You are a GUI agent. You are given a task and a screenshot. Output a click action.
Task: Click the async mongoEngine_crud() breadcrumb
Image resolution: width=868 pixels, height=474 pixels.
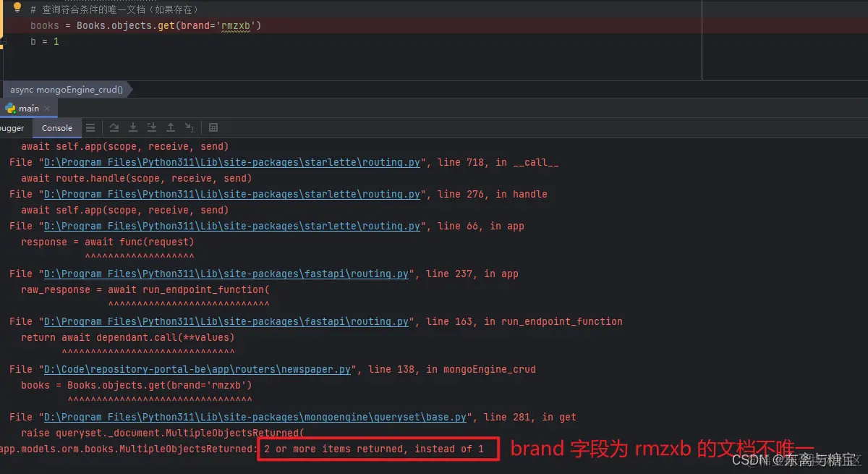tap(67, 90)
